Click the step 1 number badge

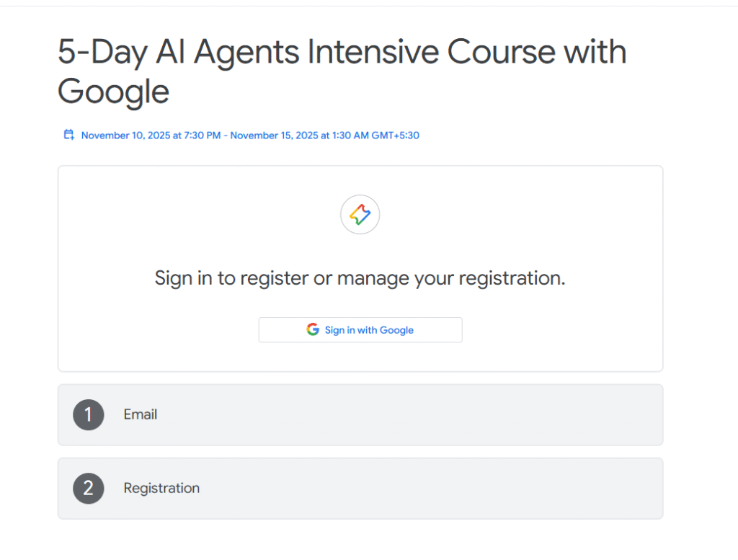click(89, 415)
